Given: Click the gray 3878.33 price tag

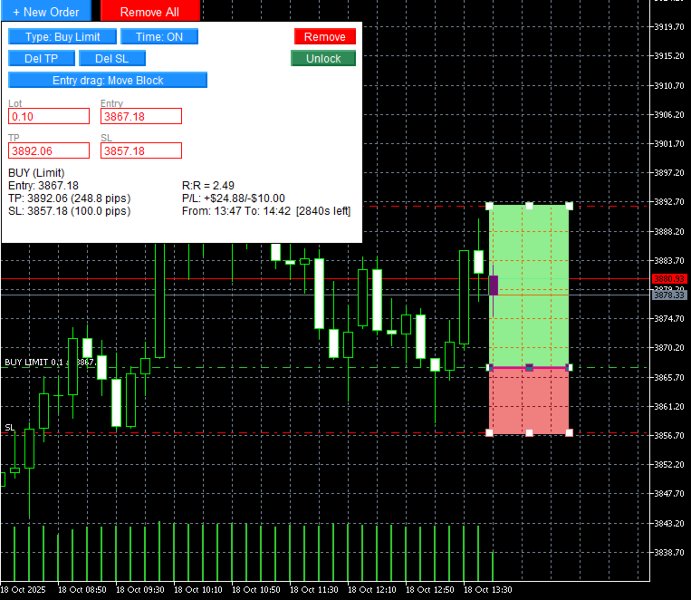Looking at the screenshot, I should click(669, 295).
